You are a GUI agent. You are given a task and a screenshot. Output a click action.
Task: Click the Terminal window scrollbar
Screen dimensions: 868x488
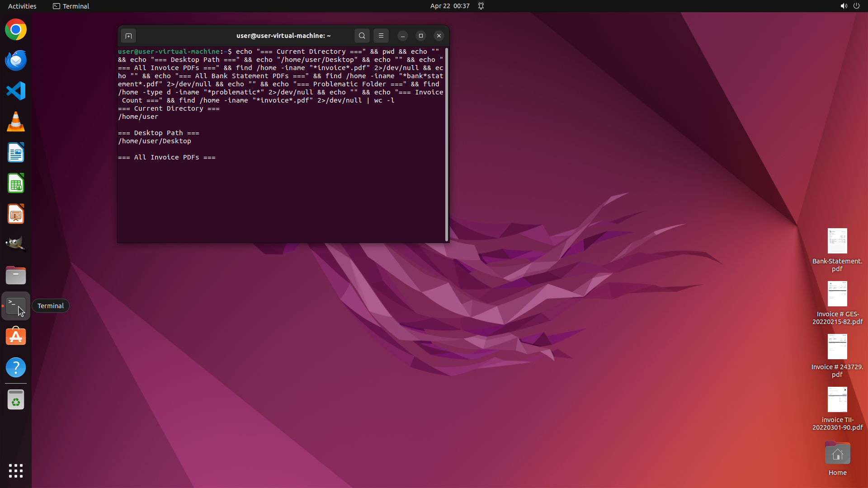[447, 145]
